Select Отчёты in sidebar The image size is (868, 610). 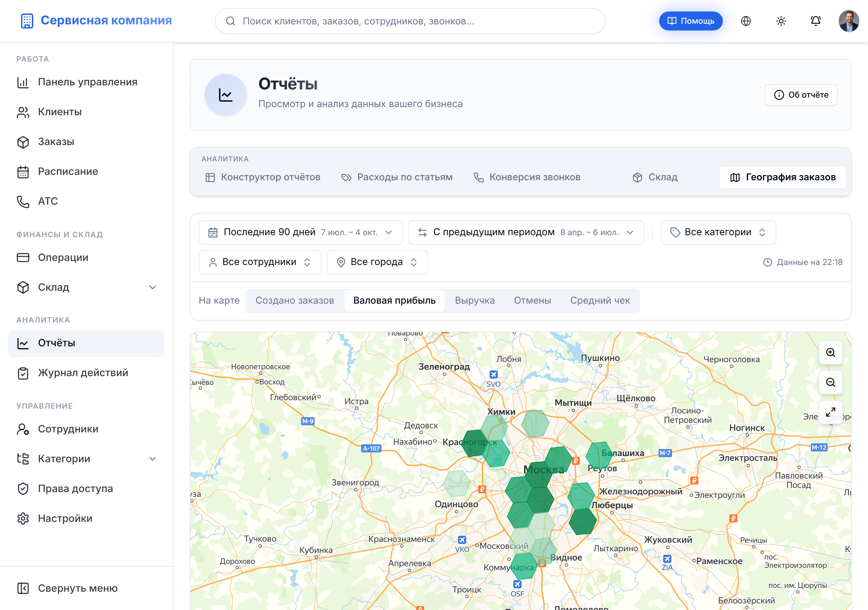86,343
